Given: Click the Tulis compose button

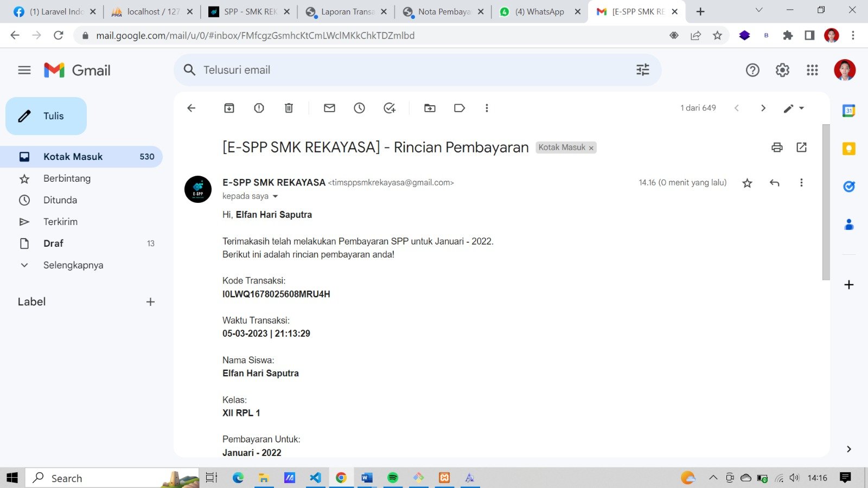Looking at the screenshot, I should [46, 116].
